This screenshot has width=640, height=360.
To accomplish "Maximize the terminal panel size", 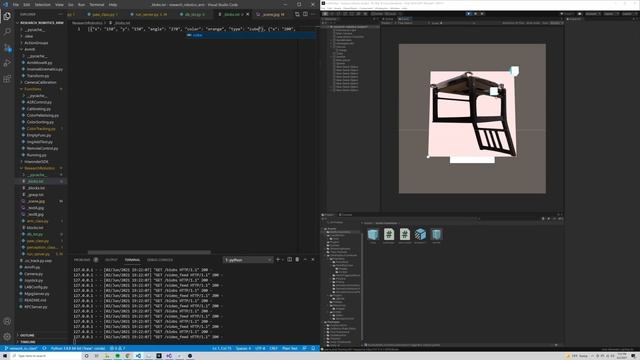I will 305,260.
